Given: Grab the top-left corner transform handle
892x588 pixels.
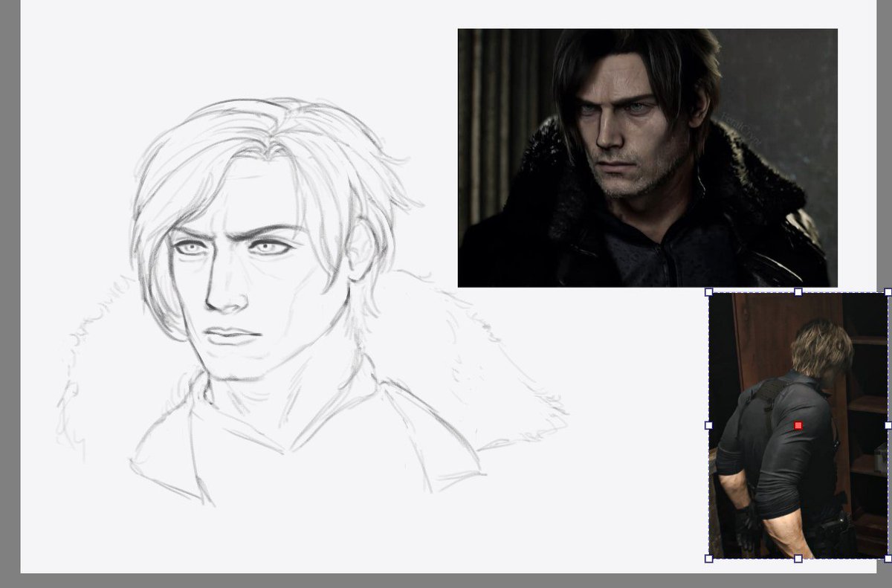Looking at the screenshot, I should coord(708,292).
